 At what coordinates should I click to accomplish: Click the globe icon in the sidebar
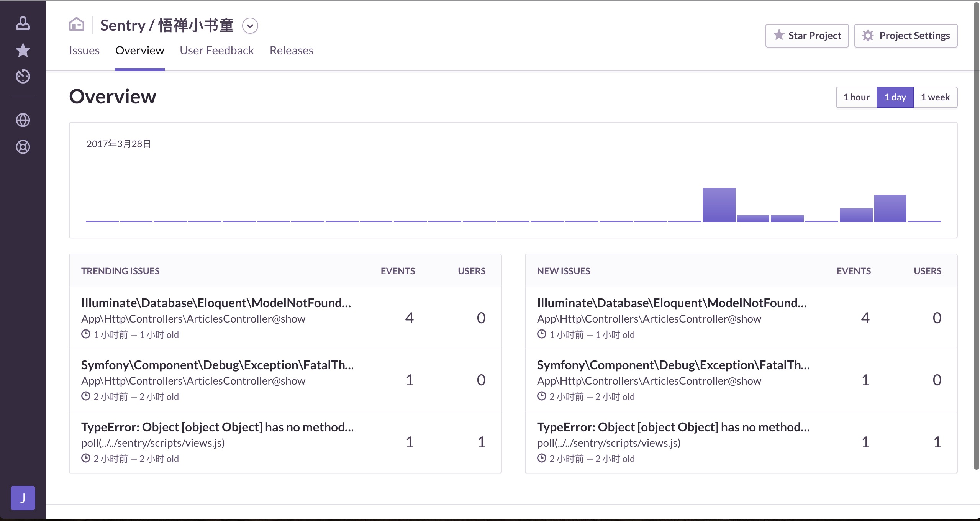(23, 120)
